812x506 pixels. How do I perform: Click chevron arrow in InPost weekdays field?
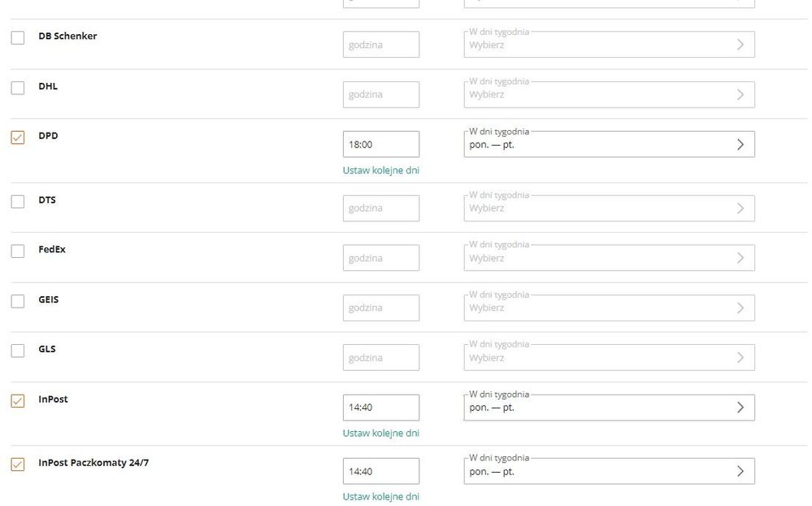(740, 408)
